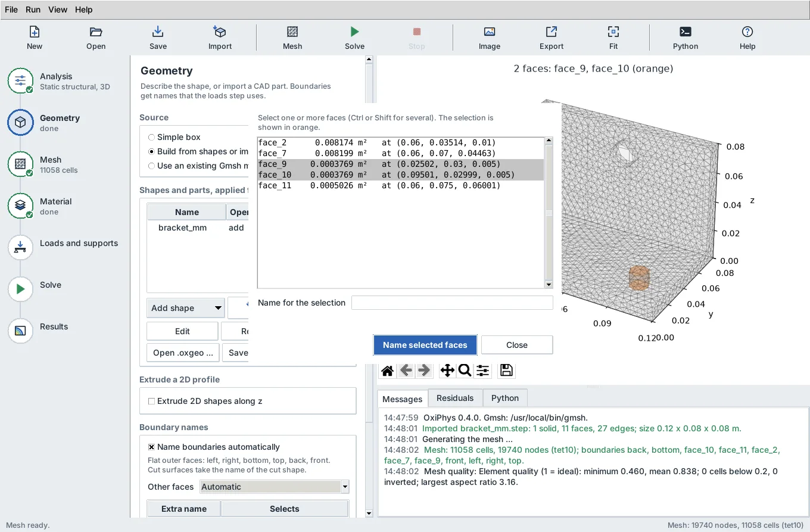The image size is (810, 532).
Task: Open Help from the toolbar icon
Action: 747,38
